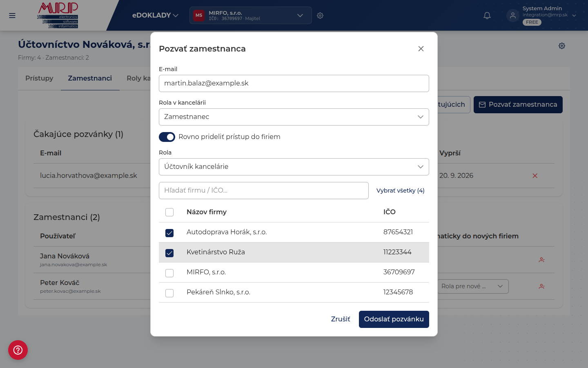
Task: Open the red help button
Action: point(18,350)
